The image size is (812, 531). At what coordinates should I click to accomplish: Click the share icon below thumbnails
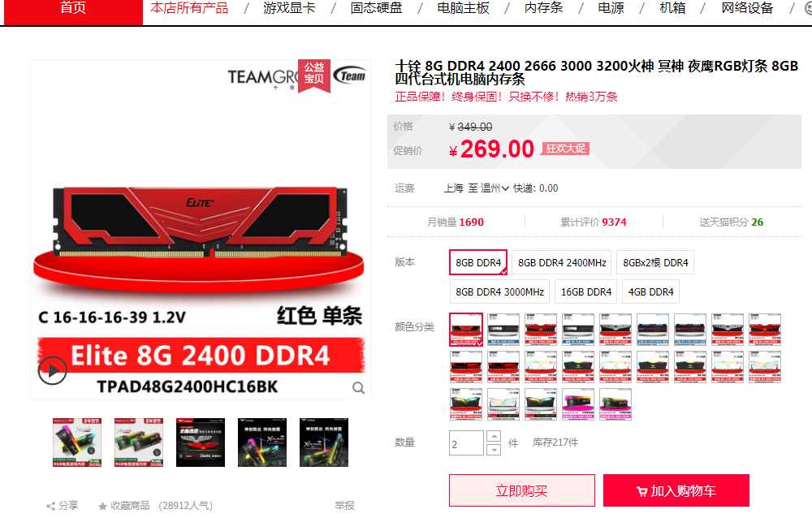pos(50,506)
